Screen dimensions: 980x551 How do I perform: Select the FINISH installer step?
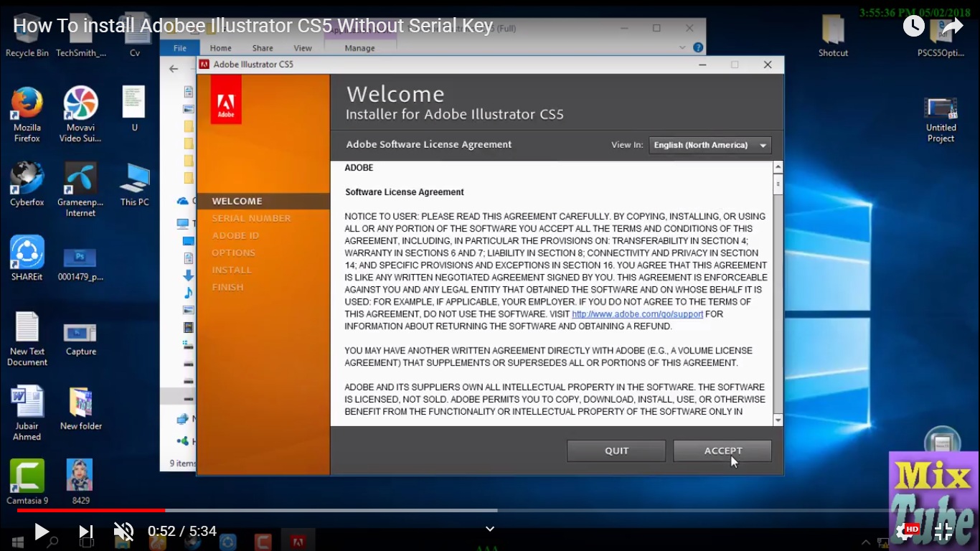coord(227,287)
